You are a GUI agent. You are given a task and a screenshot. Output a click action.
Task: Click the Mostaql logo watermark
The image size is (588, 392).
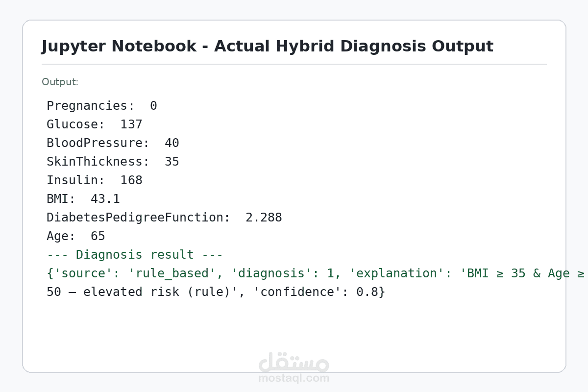[294, 362]
